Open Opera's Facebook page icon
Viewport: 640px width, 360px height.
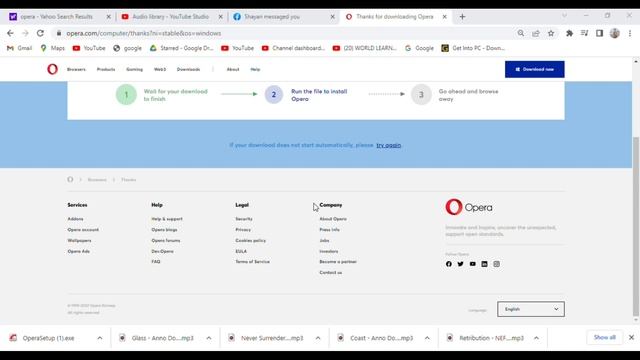[449, 264]
